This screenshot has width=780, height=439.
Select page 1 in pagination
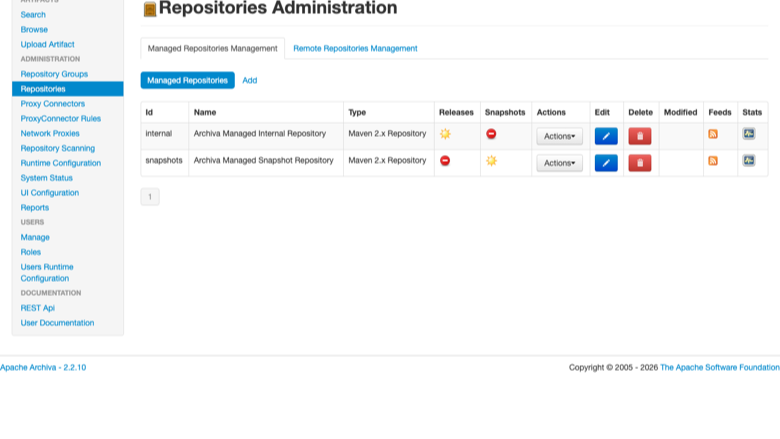[x=150, y=197]
